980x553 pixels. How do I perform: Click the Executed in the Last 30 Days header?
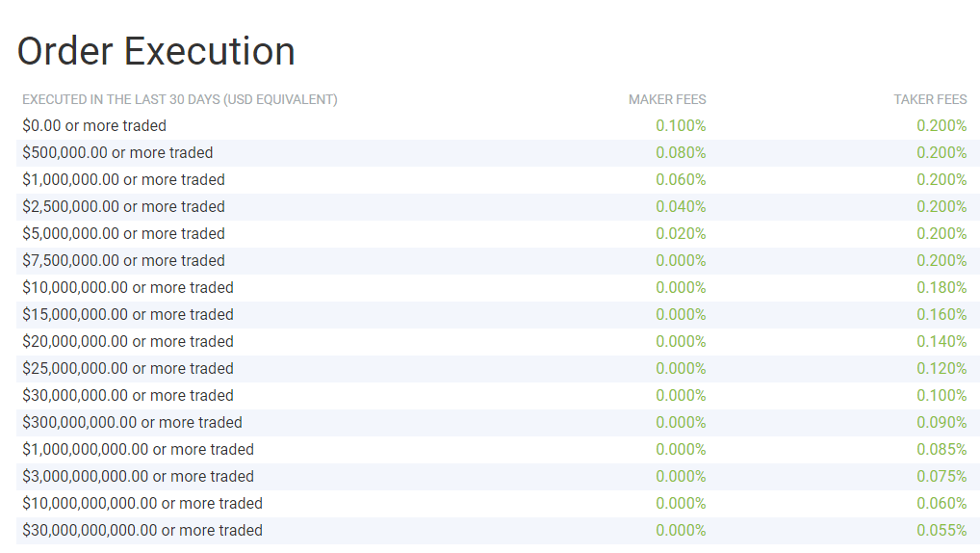pos(180,99)
